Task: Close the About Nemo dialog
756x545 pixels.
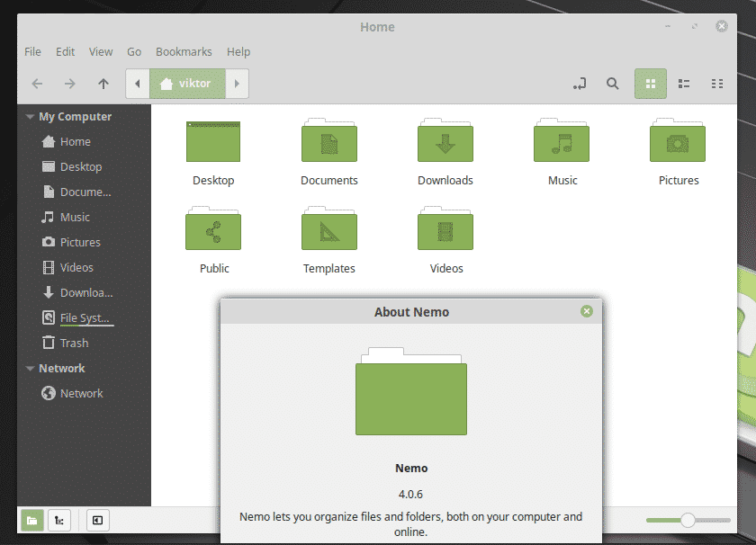Action: (586, 311)
